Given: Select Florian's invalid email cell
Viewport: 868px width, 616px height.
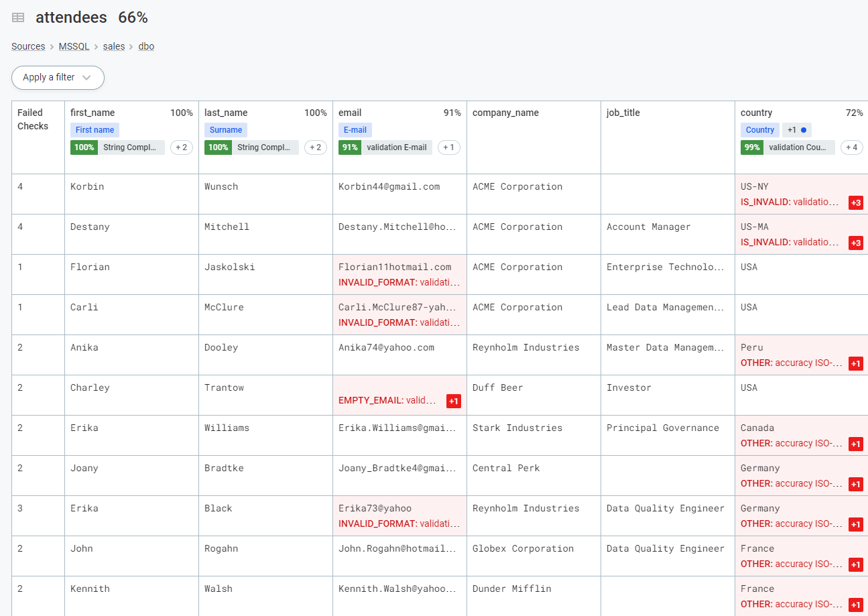Looking at the screenshot, I should pyautogui.click(x=399, y=274).
